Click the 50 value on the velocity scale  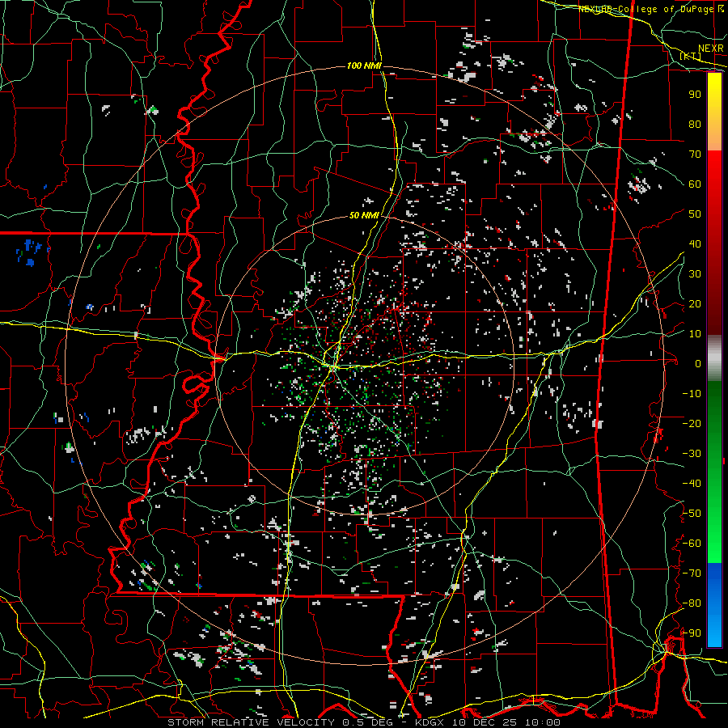coord(695,214)
